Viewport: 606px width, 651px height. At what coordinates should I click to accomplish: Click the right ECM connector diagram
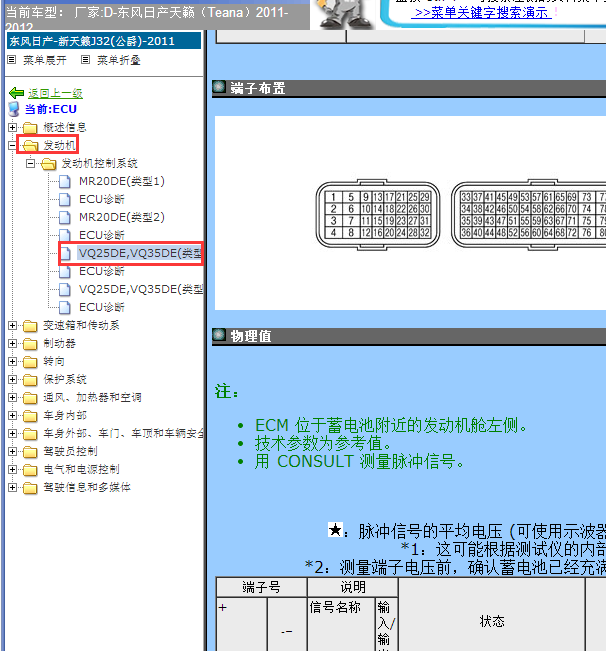coord(528,215)
